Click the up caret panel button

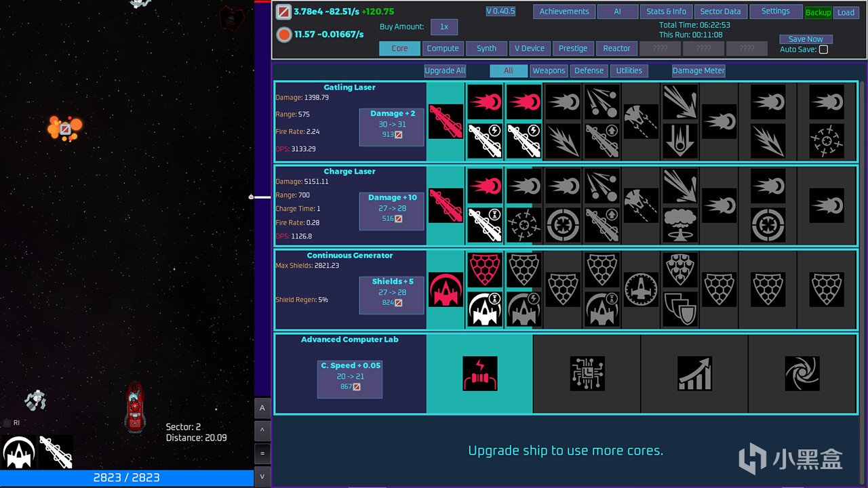pyautogui.click(x=262, y=430)
